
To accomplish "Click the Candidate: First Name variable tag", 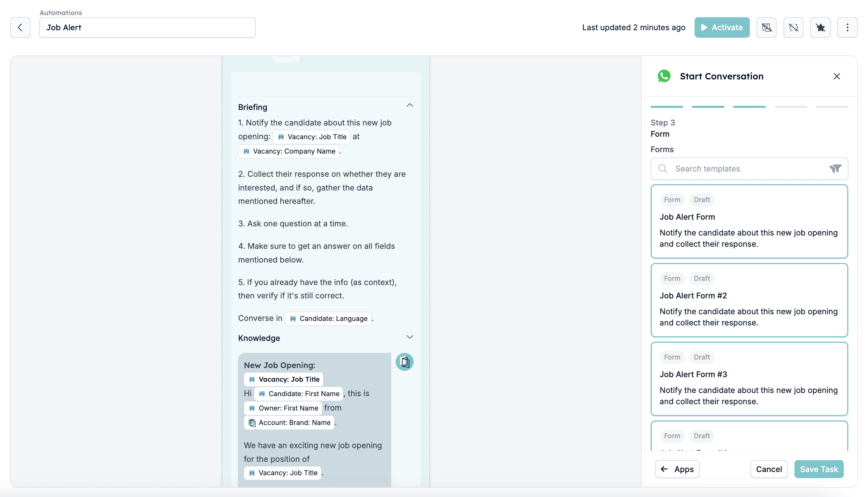I will pos(299,394).
